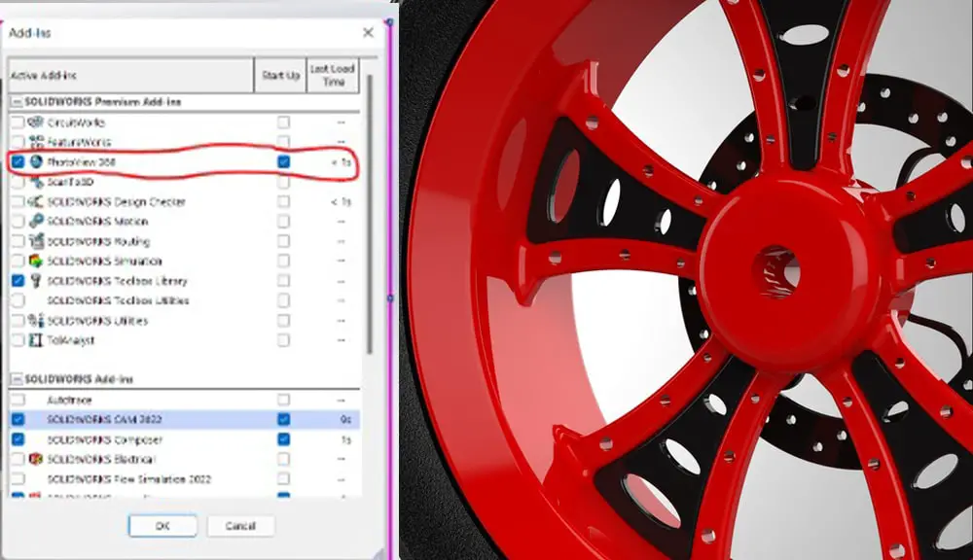Image resolution: width=973 pixels, height=560 pixels.
Task: Uncheck the PhotoView 360 active checkbox
Action: tap(18, 161)
